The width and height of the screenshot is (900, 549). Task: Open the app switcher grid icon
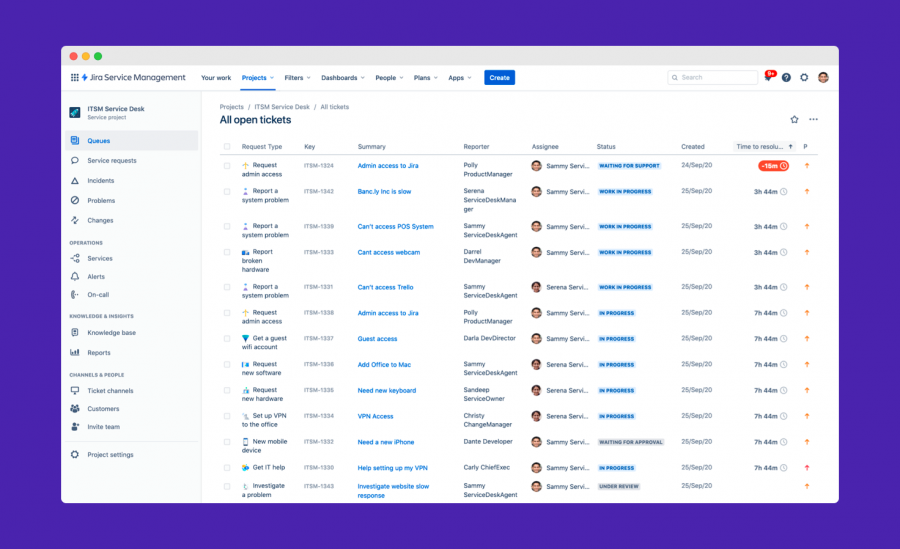tap(75, 78)
